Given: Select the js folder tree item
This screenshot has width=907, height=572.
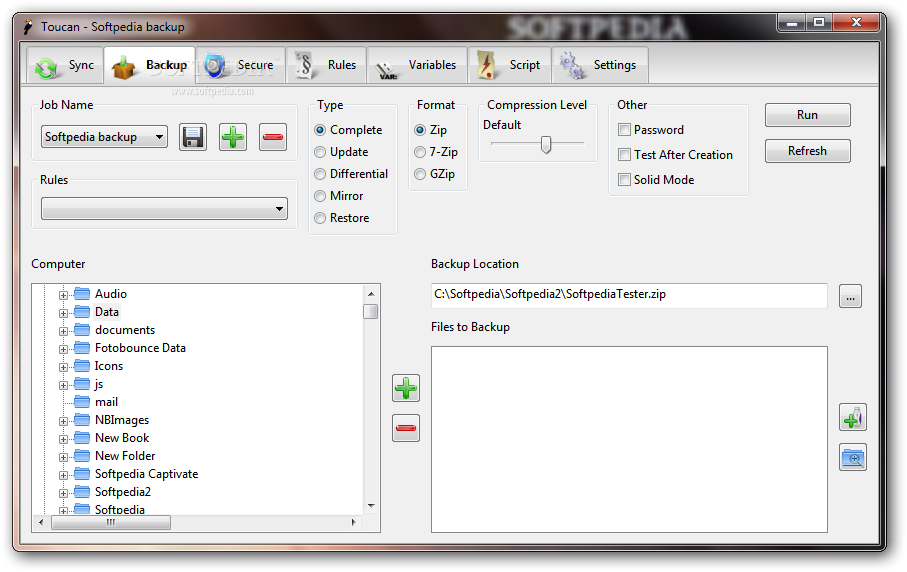Looking at the screenshot, I should (99, 384).
